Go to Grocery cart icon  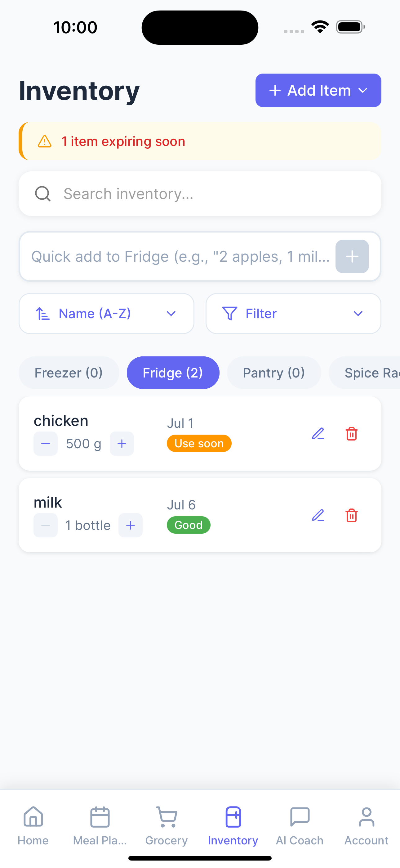point(167,816)
